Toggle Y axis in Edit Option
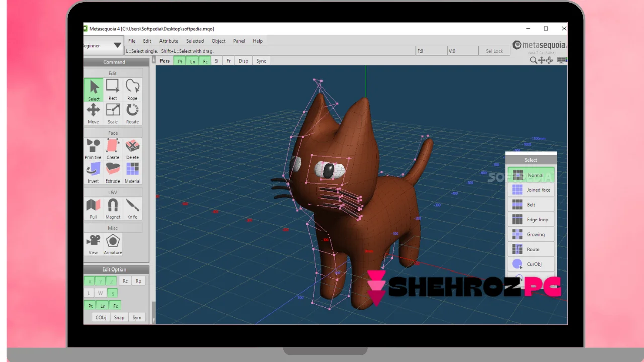Viewport: 644px width, 362px height. click(x=101, y=281)
